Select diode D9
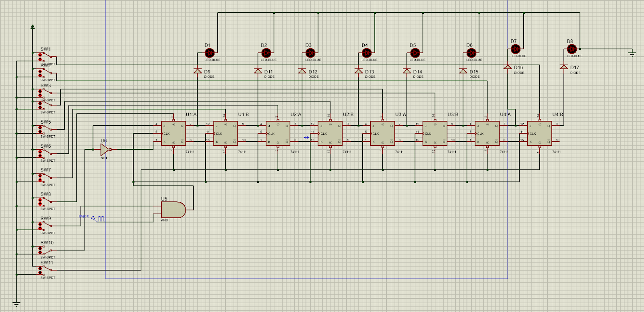Viewport: 644px width, 312px height. tap(198, 71)
